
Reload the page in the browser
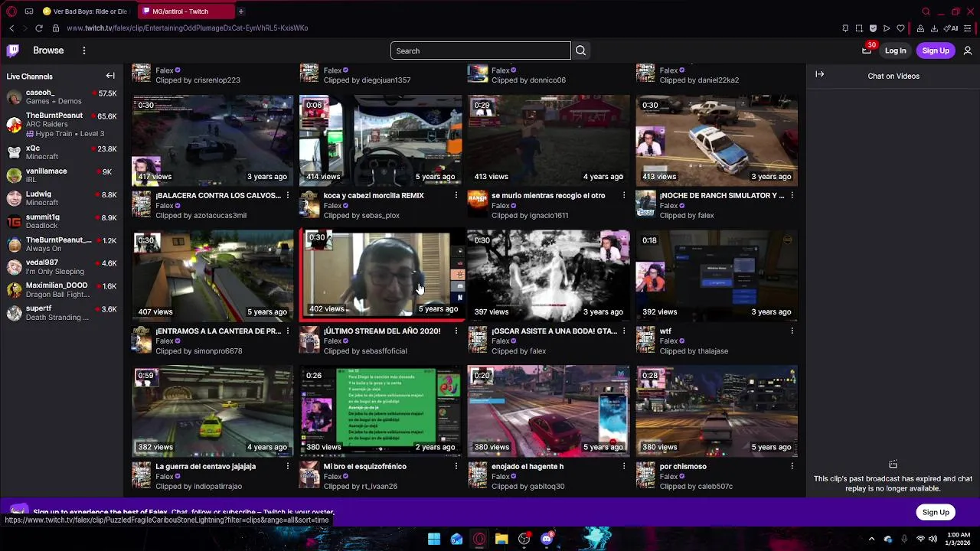[x=38, y=28]
